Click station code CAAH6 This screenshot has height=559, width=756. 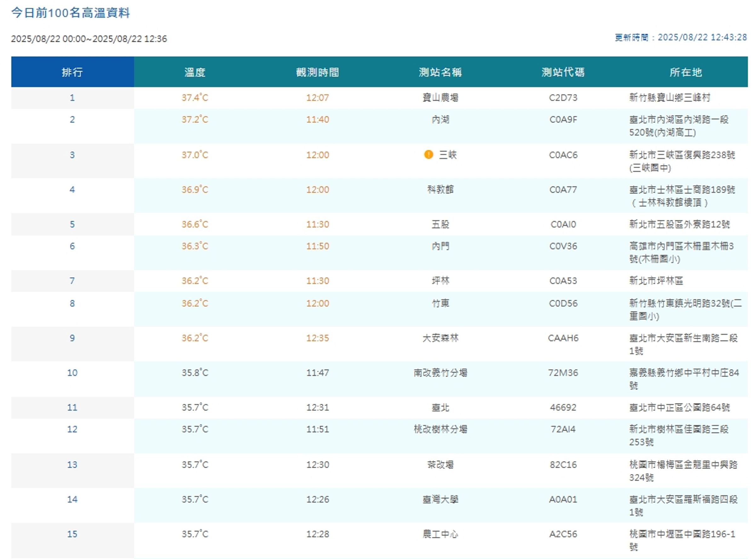563,338
